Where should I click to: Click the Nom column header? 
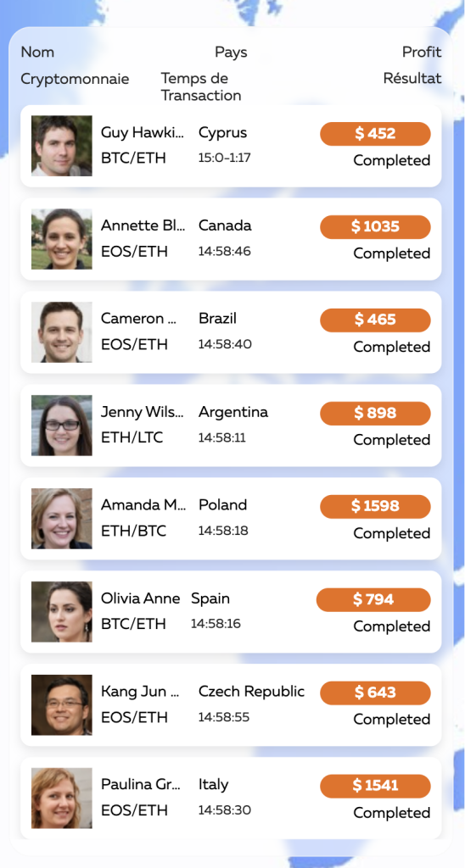coord(37,52)
